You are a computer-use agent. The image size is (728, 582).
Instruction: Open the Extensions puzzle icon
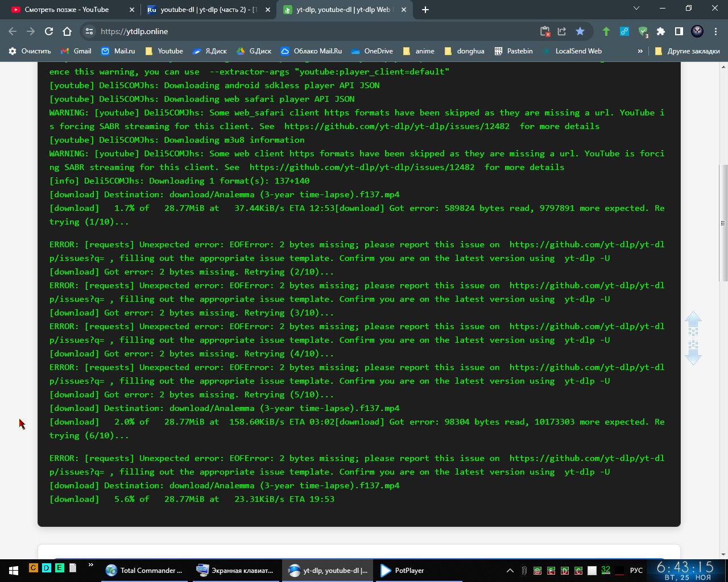pos(660,31)
